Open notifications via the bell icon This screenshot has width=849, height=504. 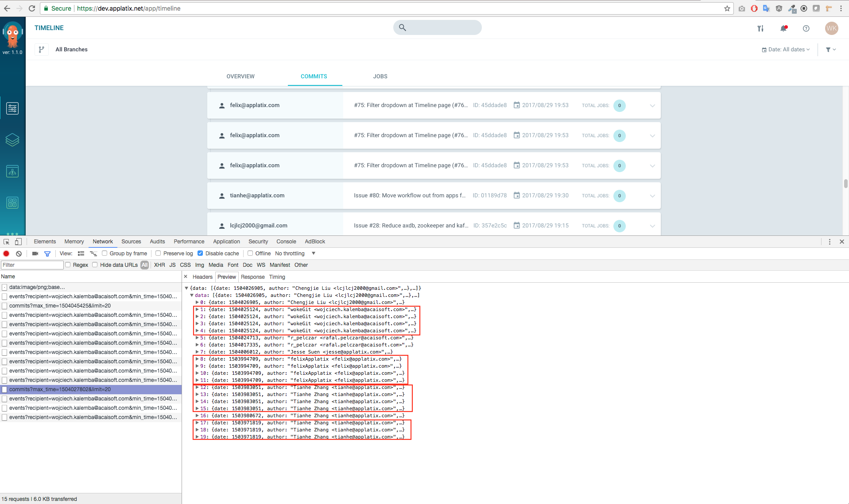tap(784, 28)
